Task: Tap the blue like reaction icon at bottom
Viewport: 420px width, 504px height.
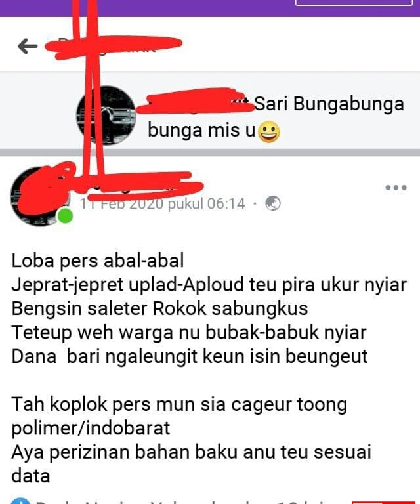Action: [20, 501]
